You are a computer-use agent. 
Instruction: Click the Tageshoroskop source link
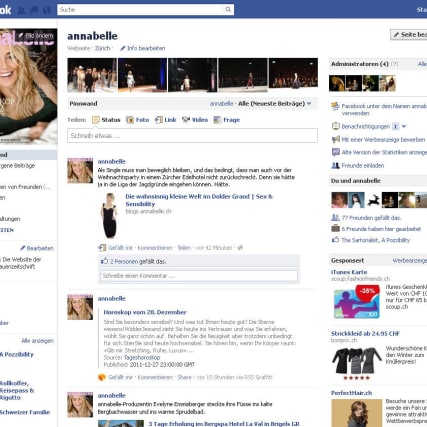(142, 357)
